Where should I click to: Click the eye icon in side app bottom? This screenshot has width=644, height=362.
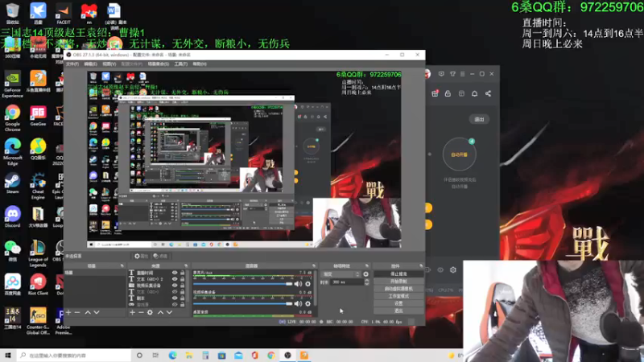[440, 270]
